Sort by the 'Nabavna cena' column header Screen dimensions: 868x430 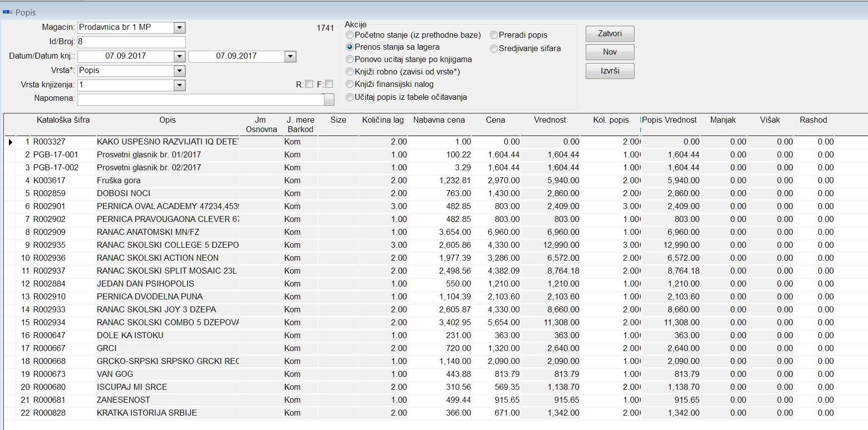(439, 120)
